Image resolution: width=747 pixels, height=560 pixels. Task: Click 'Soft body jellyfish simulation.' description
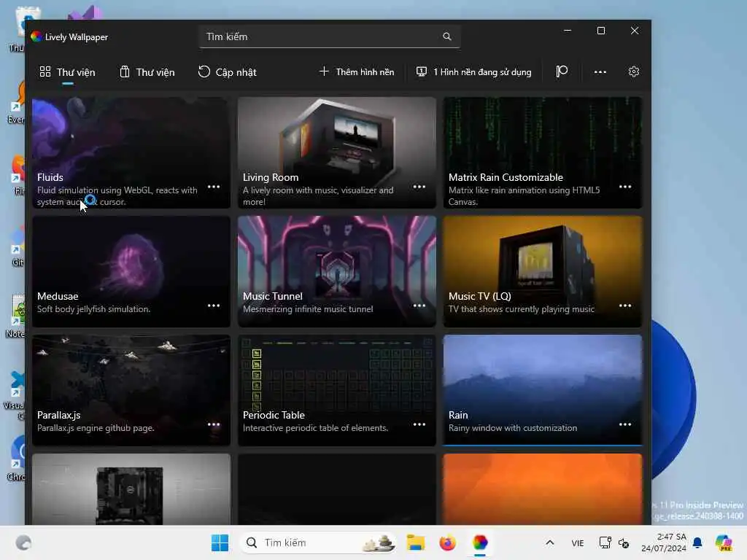(x=94, y=309)
